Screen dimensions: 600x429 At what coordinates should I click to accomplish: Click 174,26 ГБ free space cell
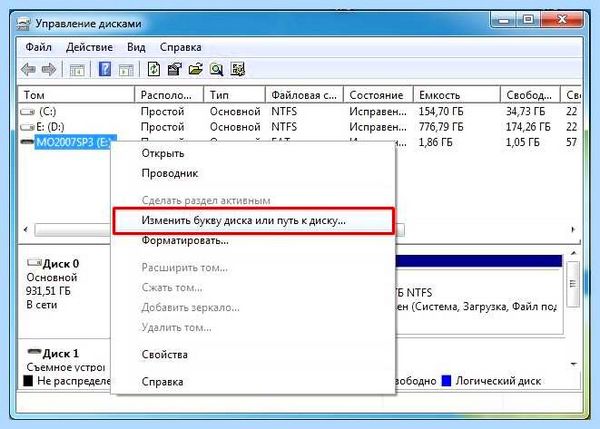(x=528, y=127)
